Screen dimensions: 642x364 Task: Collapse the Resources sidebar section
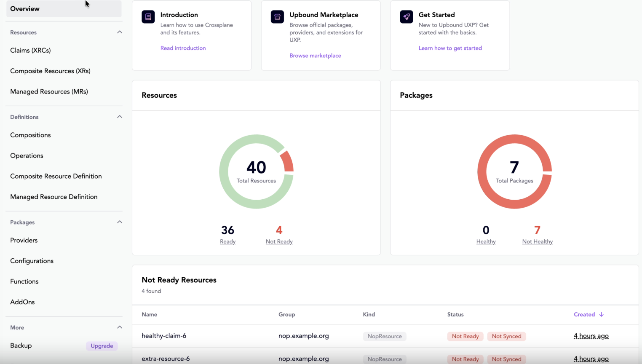coord(119,32)
